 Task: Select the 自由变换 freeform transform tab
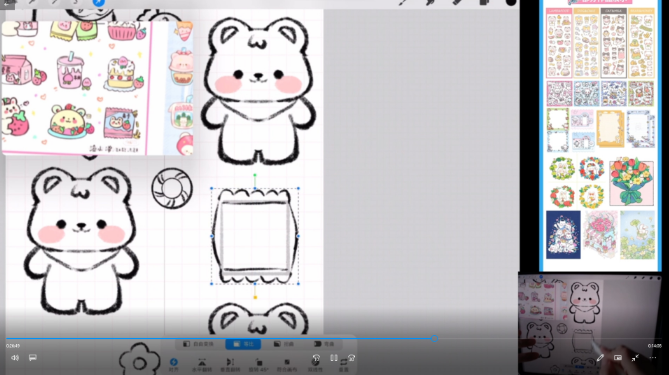point(198,344)
